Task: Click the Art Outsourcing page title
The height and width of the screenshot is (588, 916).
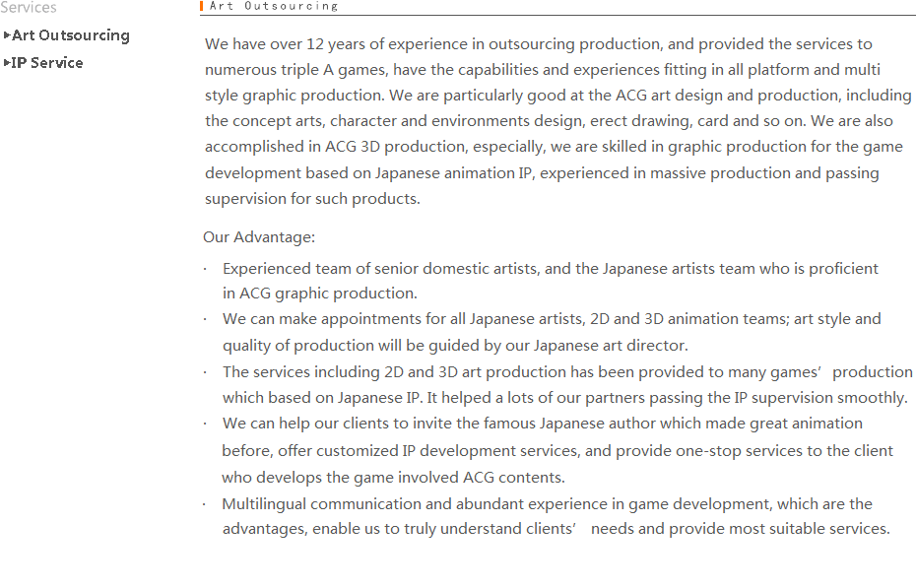Action: coord(274,6)
